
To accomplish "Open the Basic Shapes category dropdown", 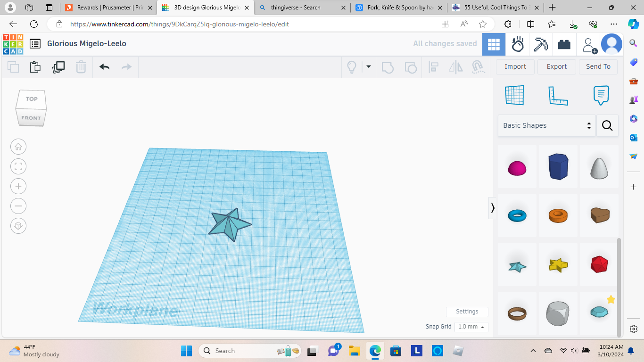I will 547,125.
